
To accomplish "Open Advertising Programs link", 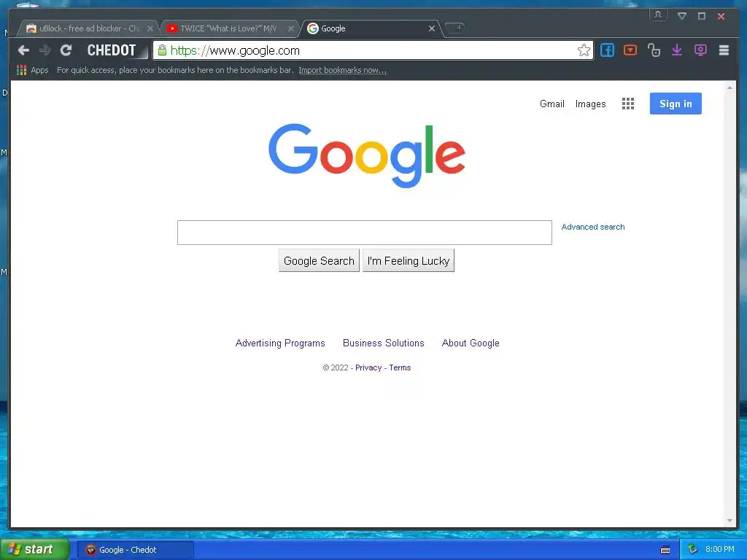I will coord(280,343).
